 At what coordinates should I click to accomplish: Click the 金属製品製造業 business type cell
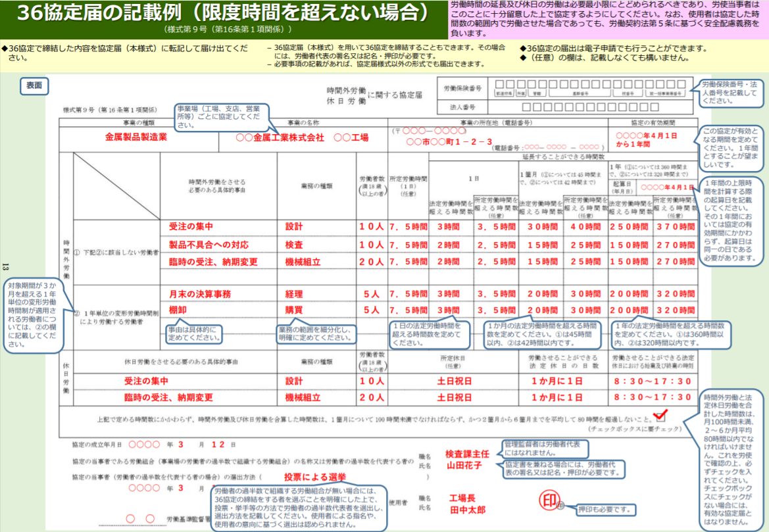coord(136,137)
